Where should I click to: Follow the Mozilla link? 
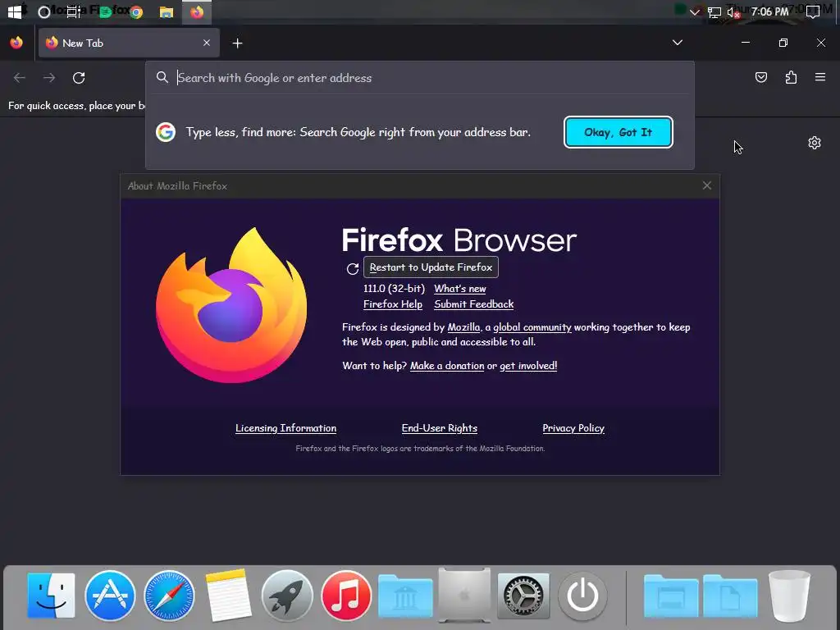463,327
